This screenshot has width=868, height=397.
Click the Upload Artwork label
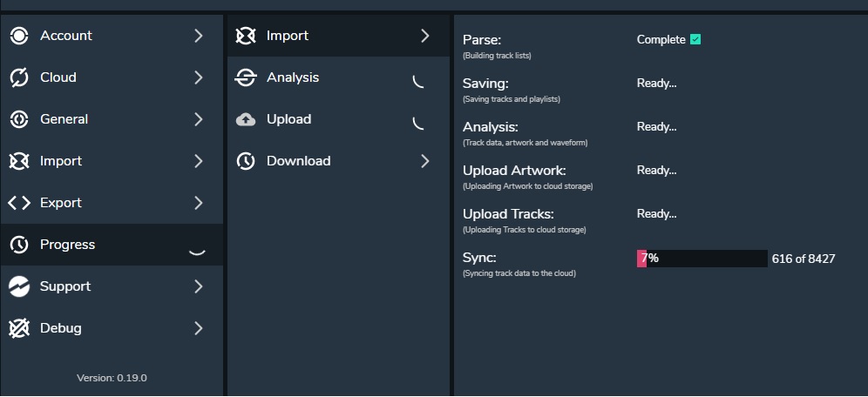514,171
